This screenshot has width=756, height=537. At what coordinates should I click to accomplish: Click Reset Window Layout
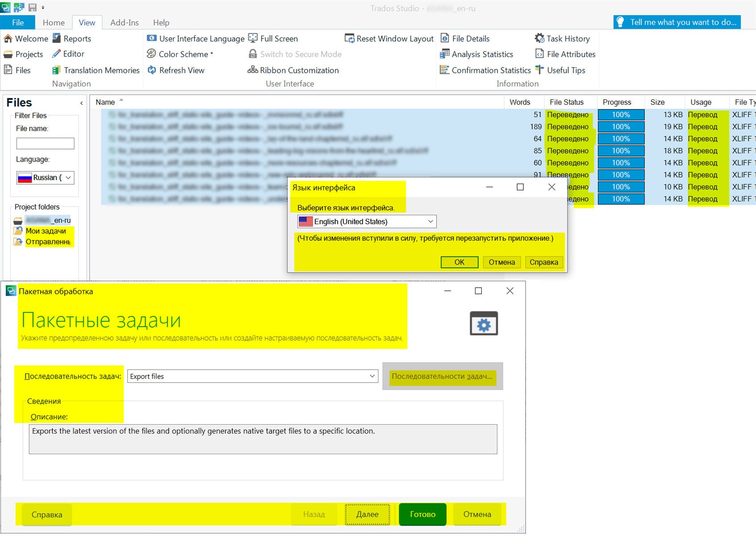point(389,38)
